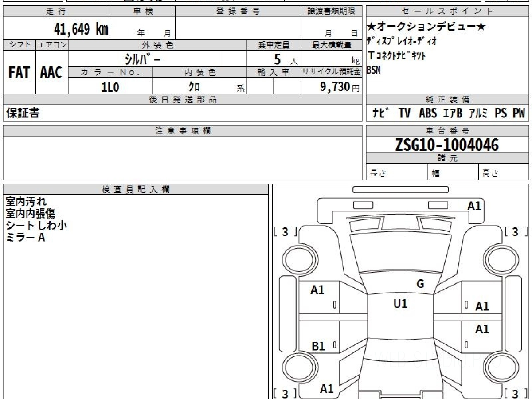
Task: Select the PS equipment item
Action: coord(501,113)
